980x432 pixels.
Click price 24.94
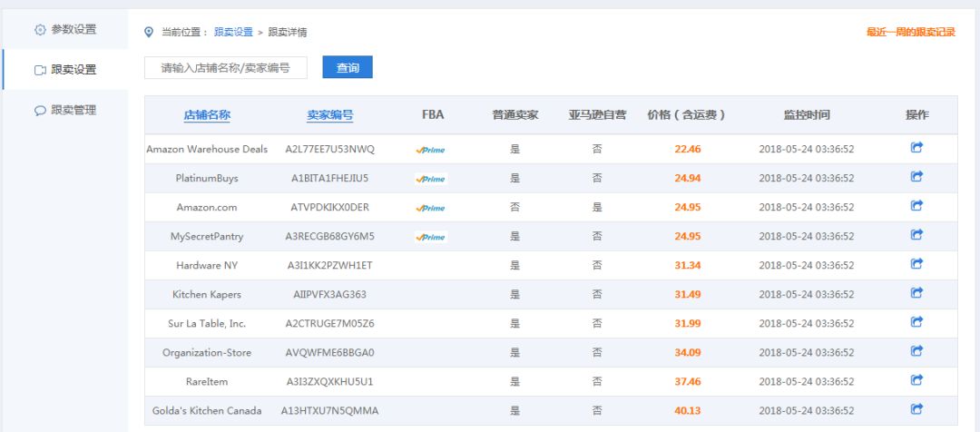tap(688, 178)
